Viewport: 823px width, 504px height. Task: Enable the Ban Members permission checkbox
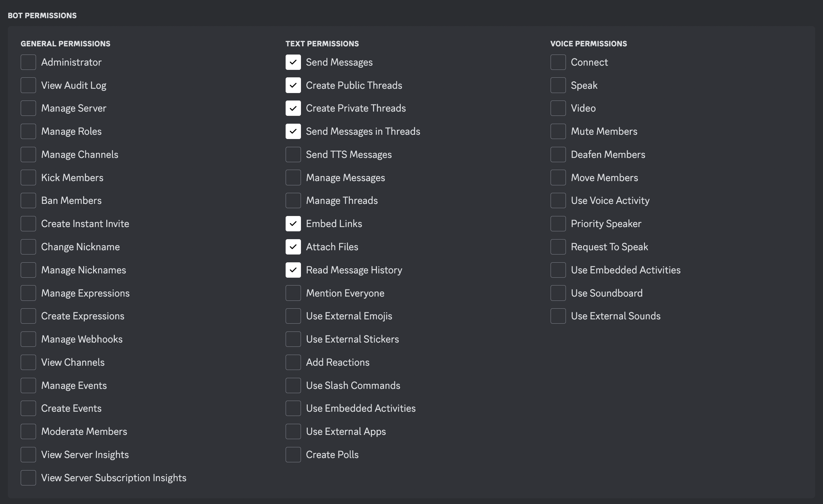coord(27,200)
